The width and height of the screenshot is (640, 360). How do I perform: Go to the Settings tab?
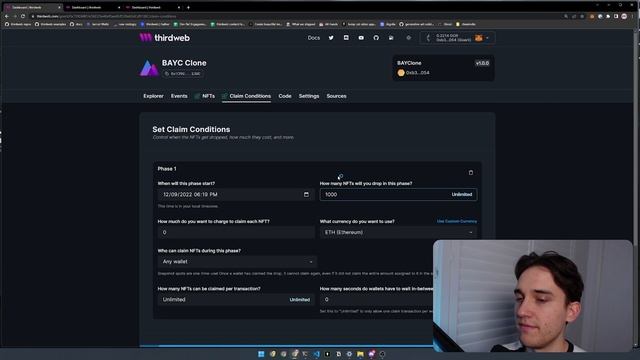pyautogui.click(x=309, y=96)
